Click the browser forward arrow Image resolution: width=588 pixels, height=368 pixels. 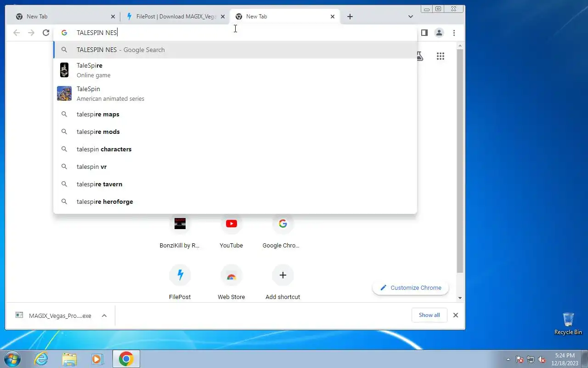(x=31, y=33)
